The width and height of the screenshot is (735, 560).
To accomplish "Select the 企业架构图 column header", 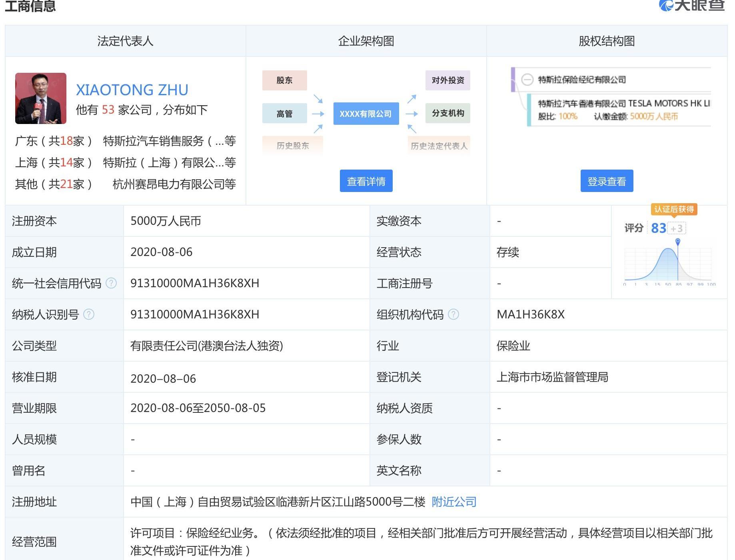I will coord(366,41).
